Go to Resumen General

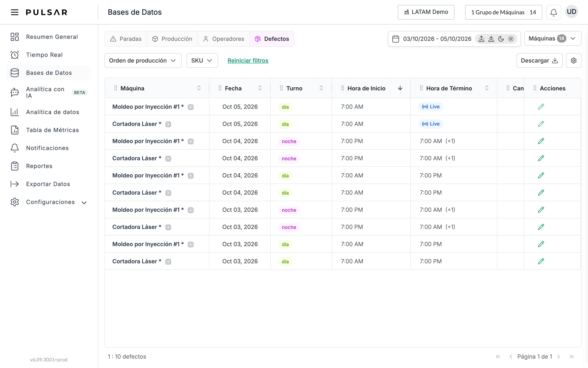pos(49,37)
